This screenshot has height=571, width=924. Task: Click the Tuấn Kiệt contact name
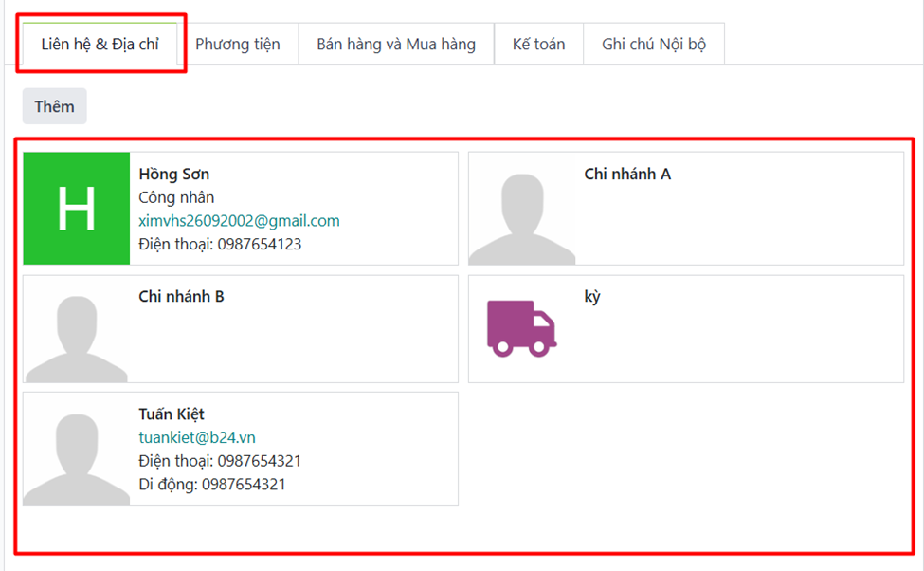click(172, 414)
